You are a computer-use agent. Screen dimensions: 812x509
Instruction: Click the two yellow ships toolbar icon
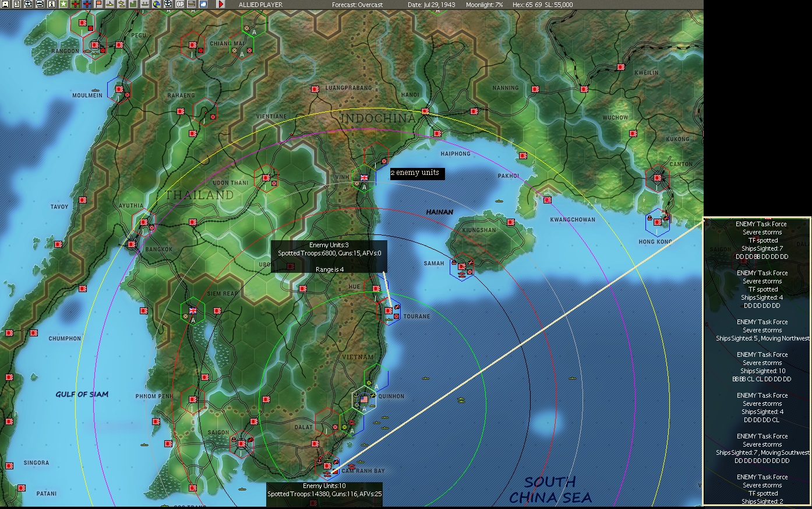click(x=122, y=4)
